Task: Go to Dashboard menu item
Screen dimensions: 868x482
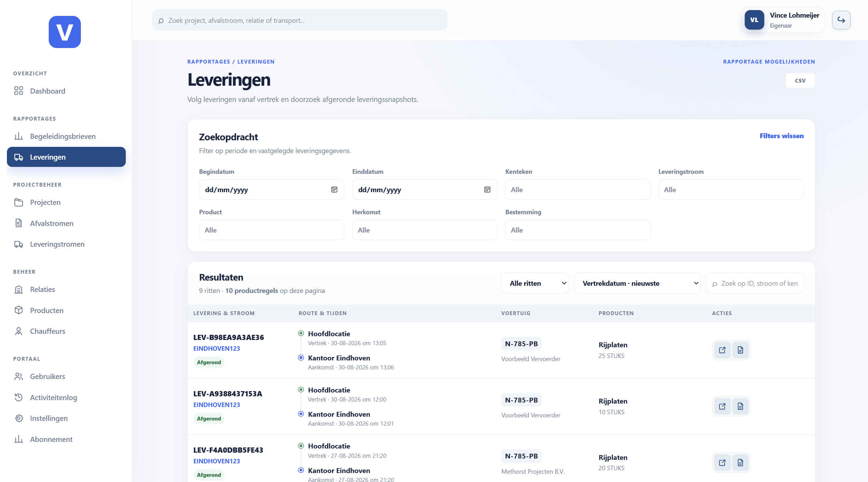Action: coord(66,91)
